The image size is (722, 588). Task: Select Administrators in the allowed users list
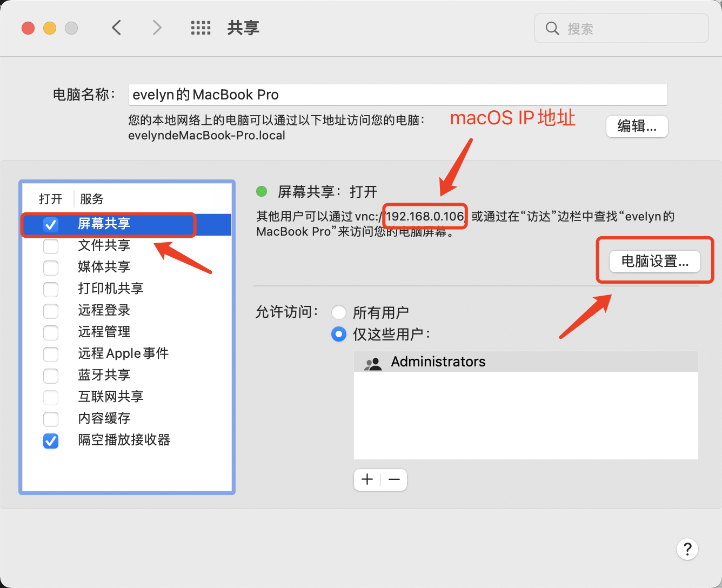pyautogui.click(x=438, y=362)
